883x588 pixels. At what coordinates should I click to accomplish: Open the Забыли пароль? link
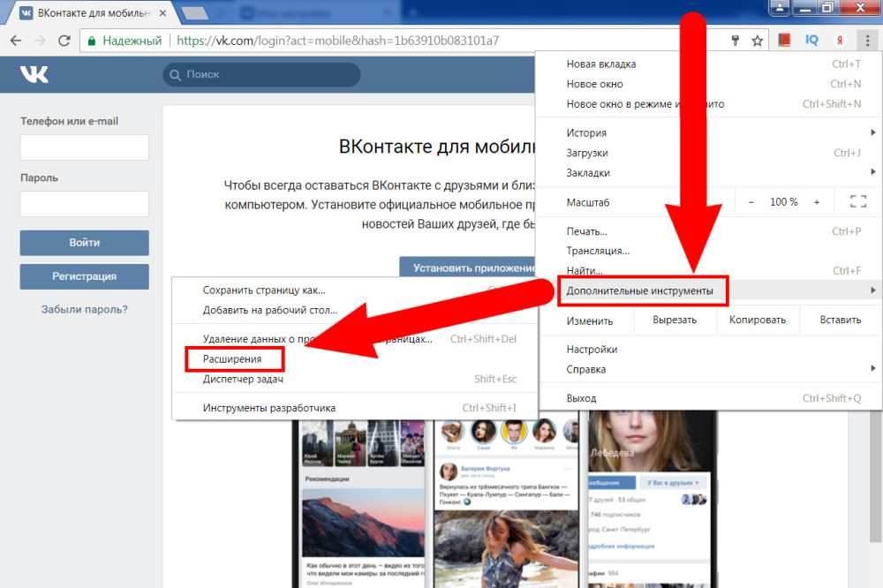(85, 309)
